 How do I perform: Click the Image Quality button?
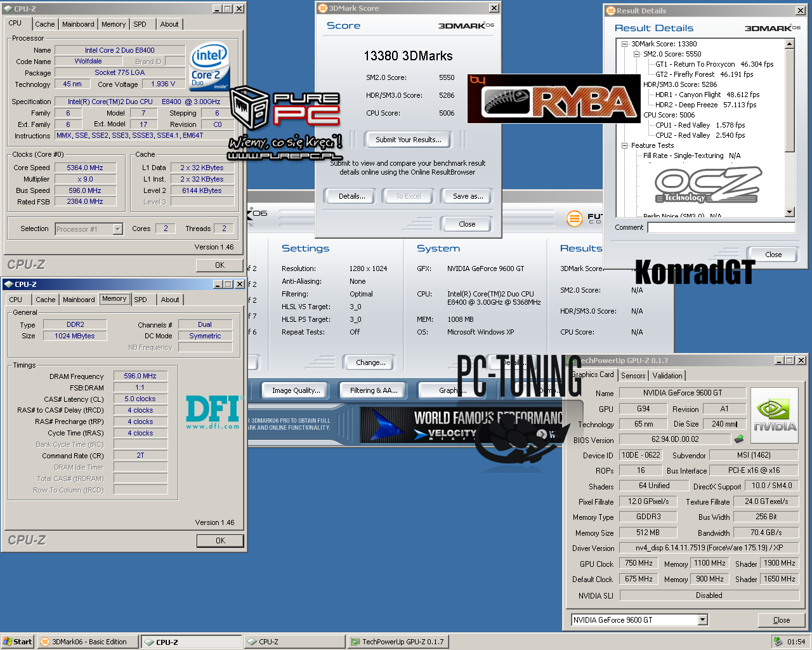pos(296,390)
